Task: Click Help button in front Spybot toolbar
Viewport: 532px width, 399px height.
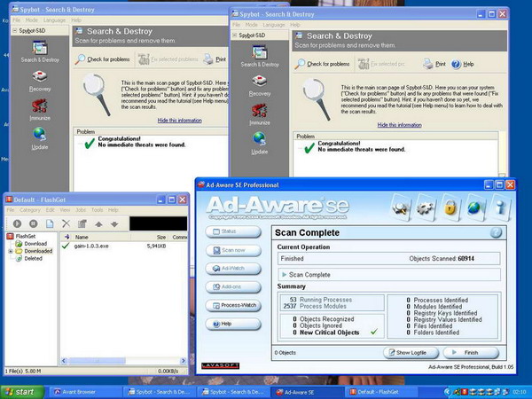Action: 463,64
